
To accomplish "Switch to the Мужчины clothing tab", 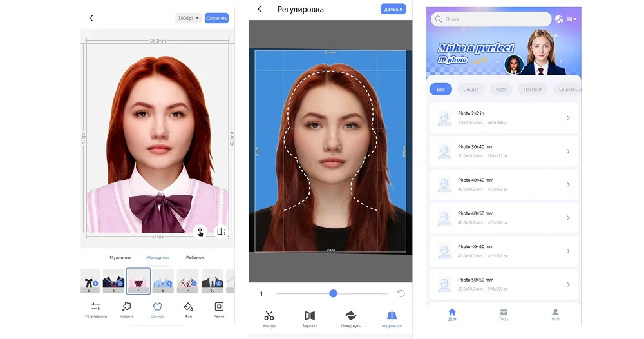I will (x=120, y=258).
